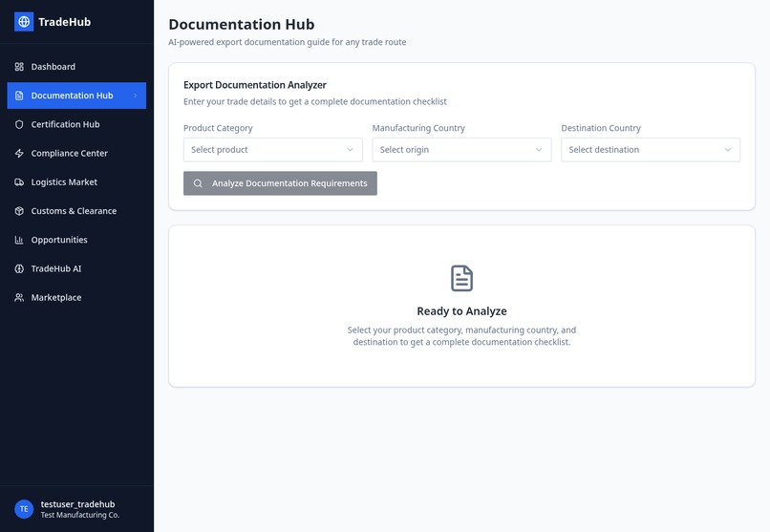
Task: Open the Product Category dropdown
Action: (273, 150)
